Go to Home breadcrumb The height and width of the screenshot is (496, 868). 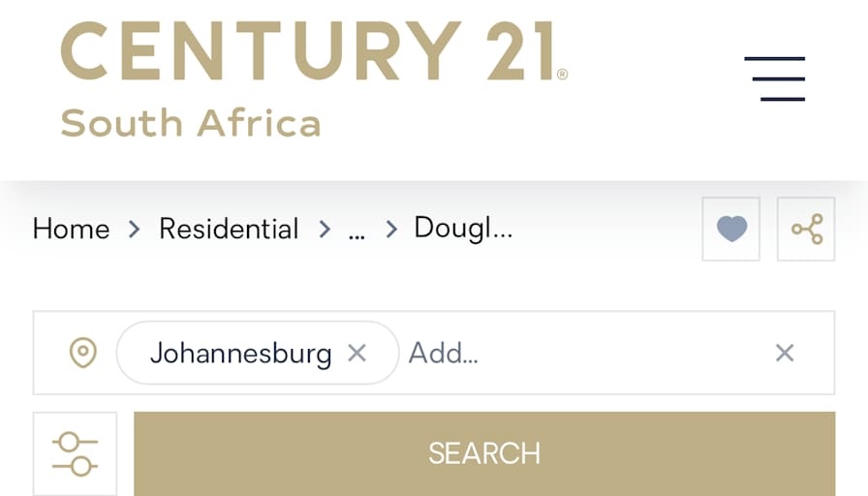[72, 229]
